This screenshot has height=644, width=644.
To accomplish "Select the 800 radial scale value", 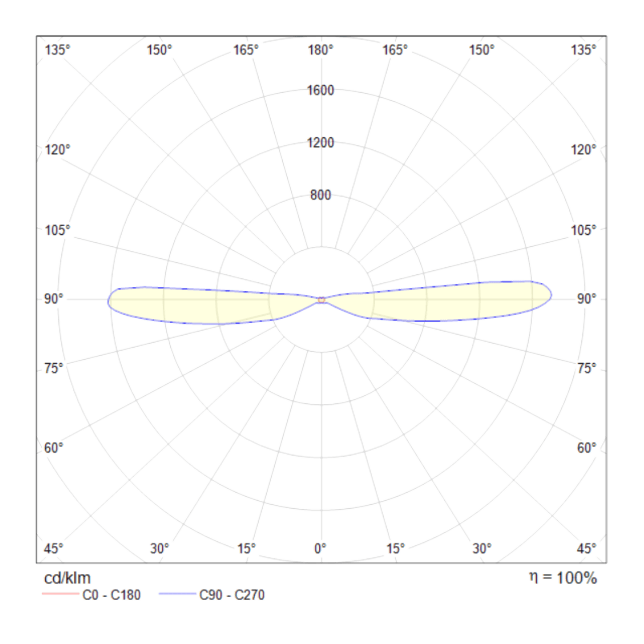I will click(x=320, y=195).
